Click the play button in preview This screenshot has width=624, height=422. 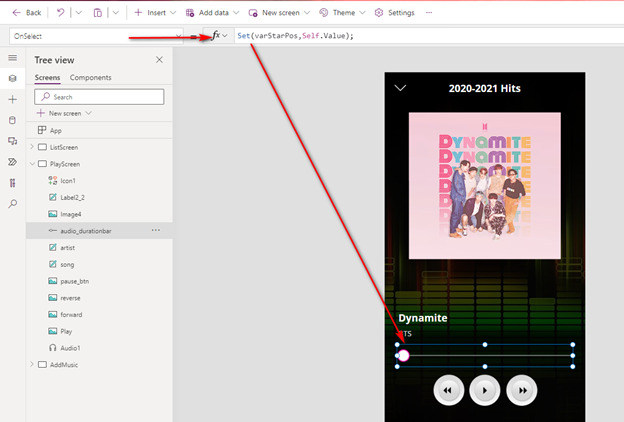[485, 390]
